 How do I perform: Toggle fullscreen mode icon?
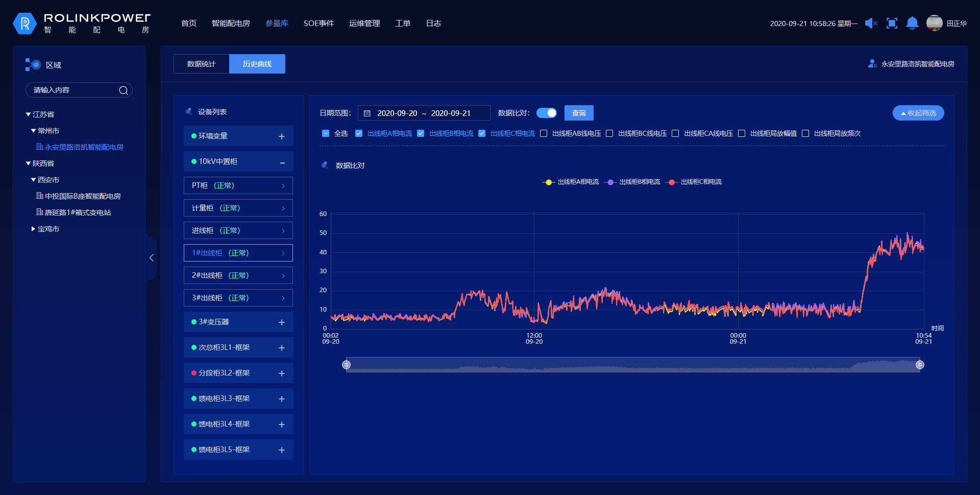point(892,23)
